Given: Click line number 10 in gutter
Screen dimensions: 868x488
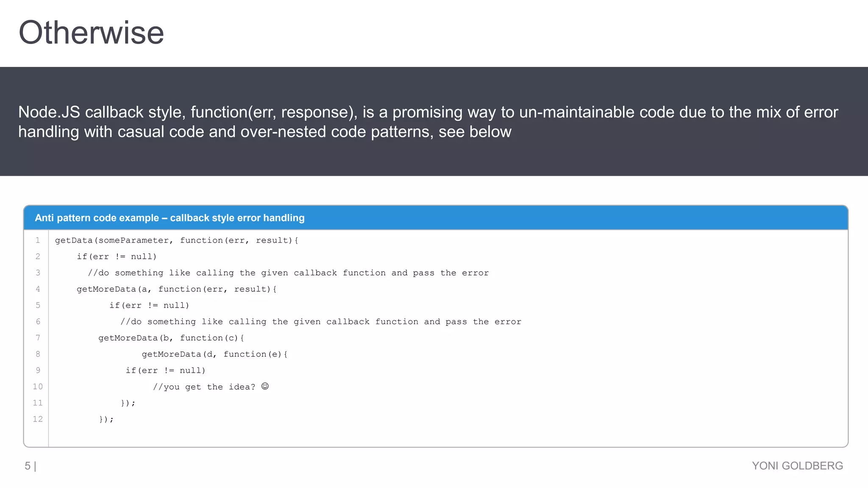Looking at the screenshot, I should tap(38, 386).
